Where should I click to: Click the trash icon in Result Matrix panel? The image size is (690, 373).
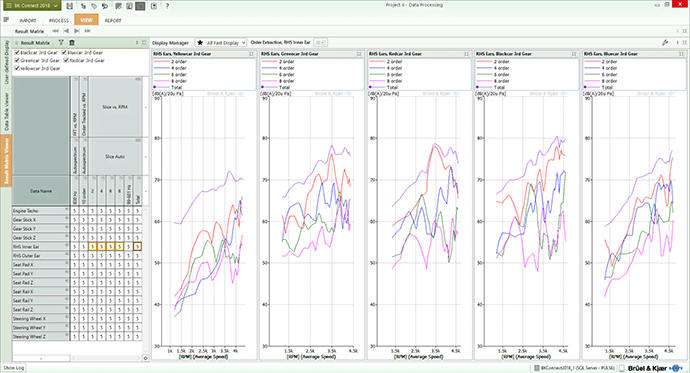(72, 43)
